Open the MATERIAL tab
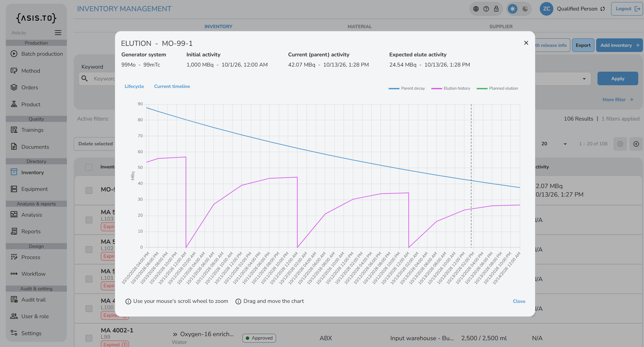Screen dimensions: 644x347 click(360, 26)
